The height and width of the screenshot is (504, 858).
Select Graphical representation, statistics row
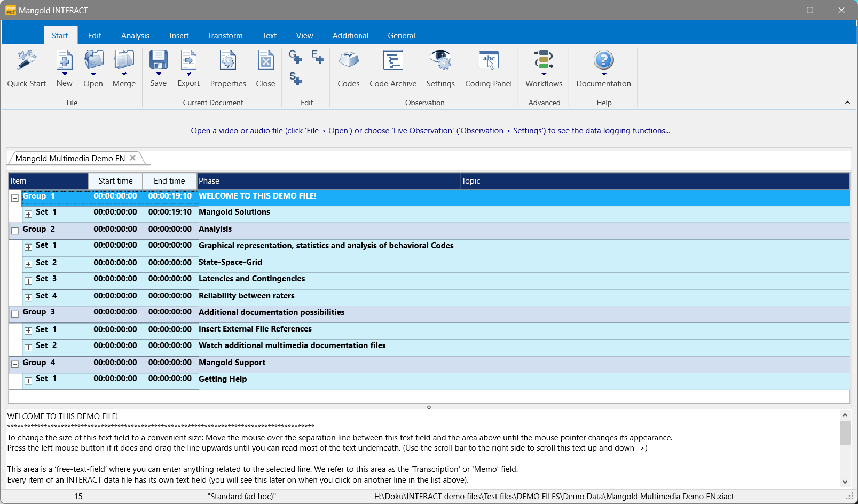point(437,247)
